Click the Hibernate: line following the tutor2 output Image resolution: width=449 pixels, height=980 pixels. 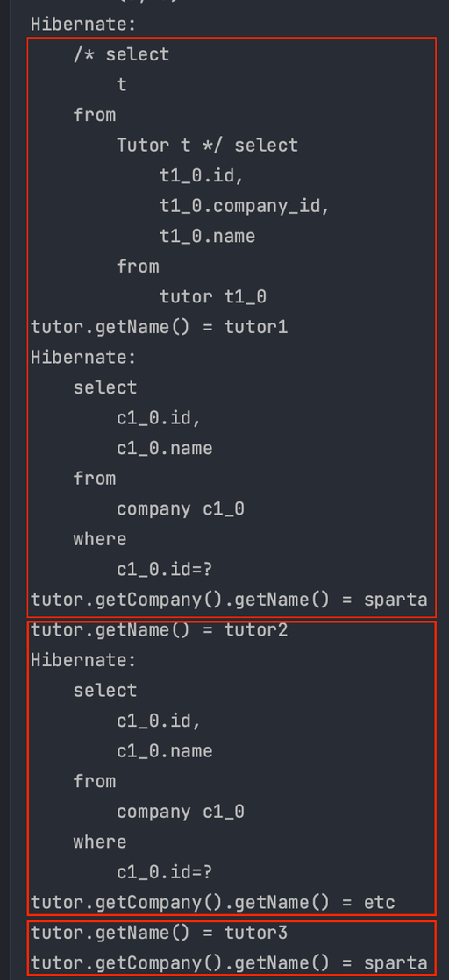84,660
